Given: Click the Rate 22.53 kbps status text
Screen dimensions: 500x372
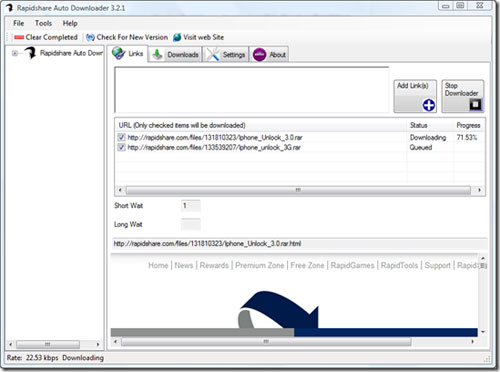Looking at the screenshot, I should (32, 358).
